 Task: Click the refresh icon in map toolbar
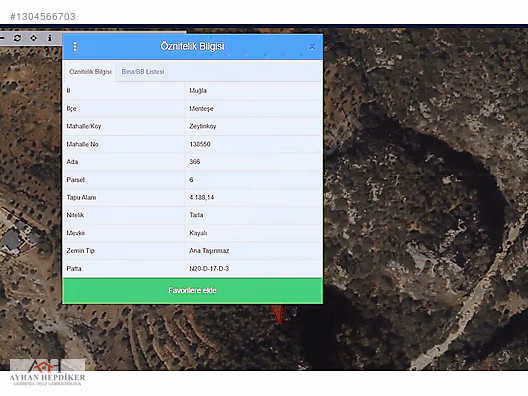pyautogui.click(x=17, y=38)
